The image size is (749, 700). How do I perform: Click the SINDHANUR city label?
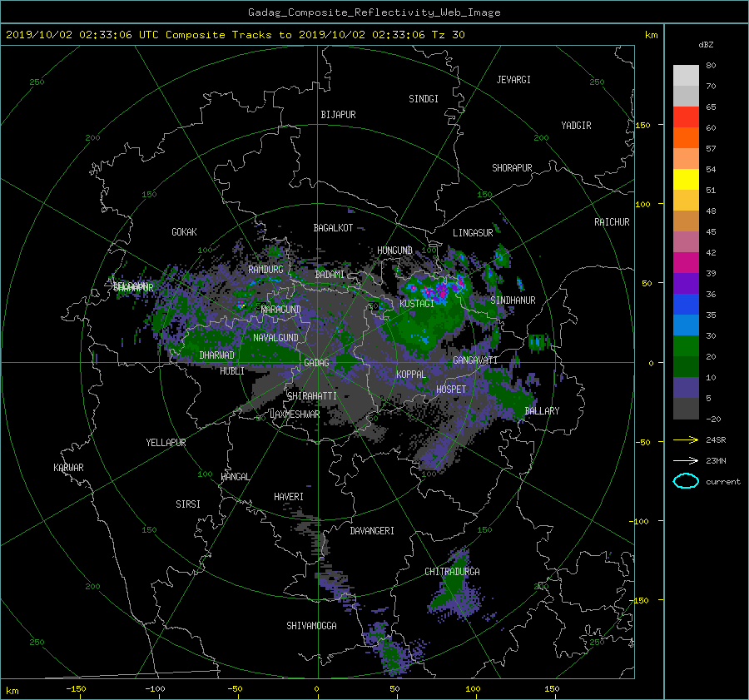tap(513, 300)
